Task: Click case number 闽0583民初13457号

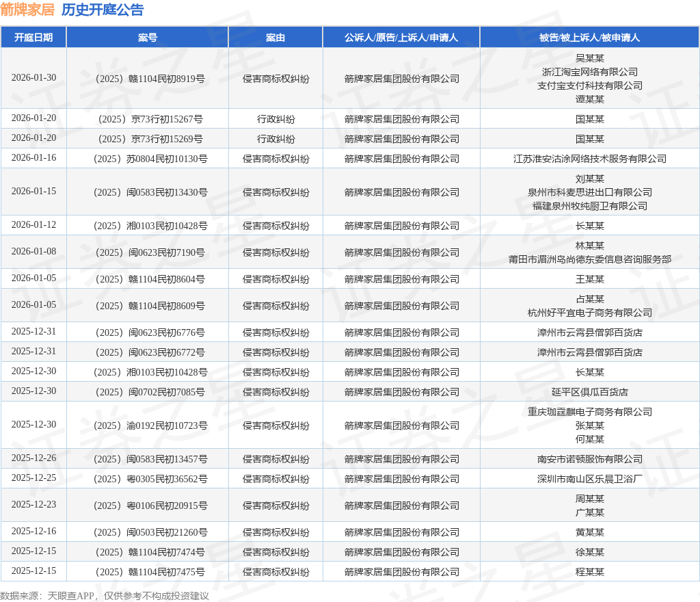Action: [x=150, y=459]
